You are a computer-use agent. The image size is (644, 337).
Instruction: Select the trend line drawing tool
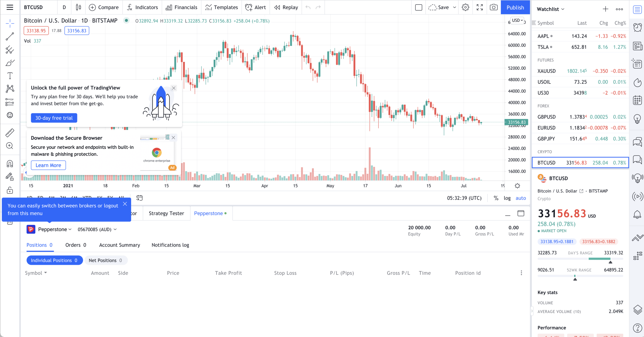(10, 36)
